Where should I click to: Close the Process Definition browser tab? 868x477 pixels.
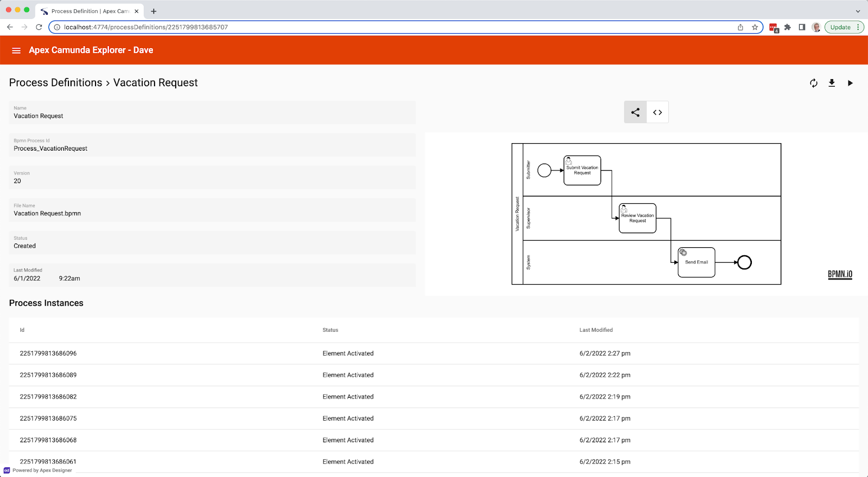pos(136,11)
